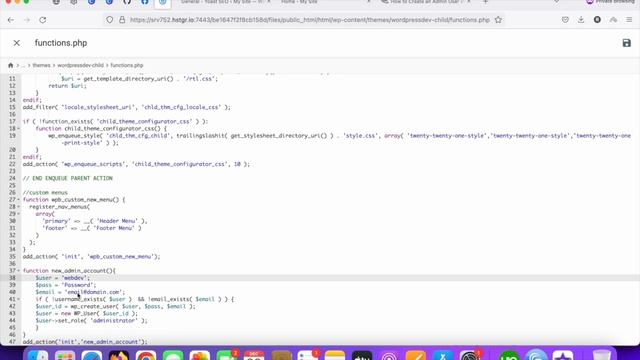The image size is (640, 360).
Task: Collapse the fold at line 18
Action: pos(18,129)
